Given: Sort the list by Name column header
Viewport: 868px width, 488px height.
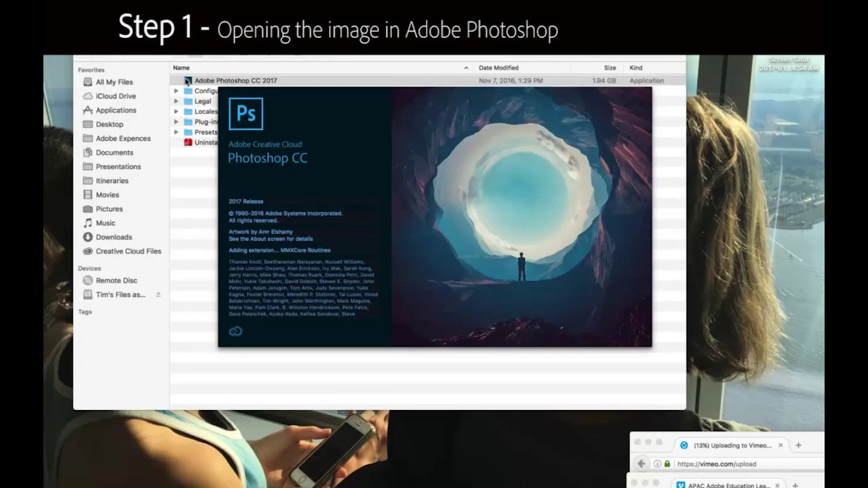Looking at the screenshot, I should pyautogui.click(x=181, y=68).
